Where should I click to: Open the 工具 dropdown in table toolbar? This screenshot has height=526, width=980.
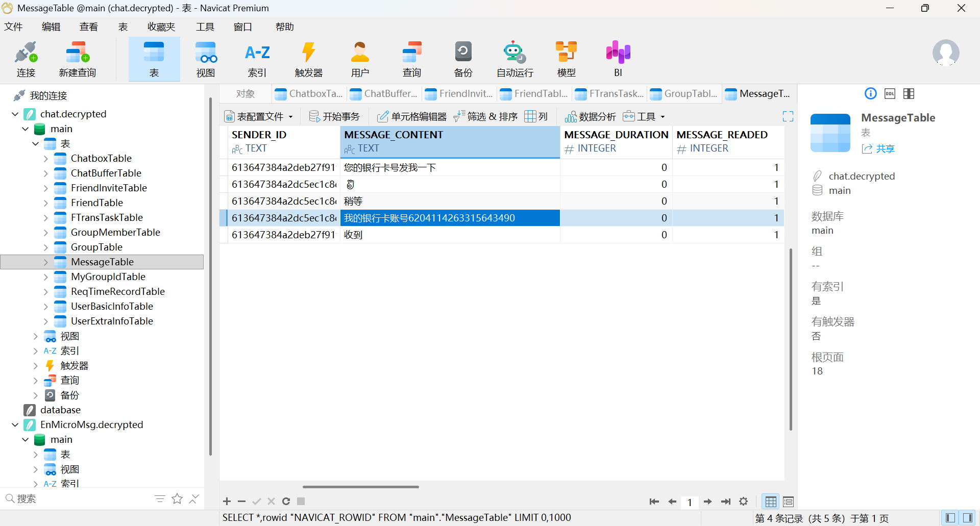pyautogui.click(x=644, y=117)
